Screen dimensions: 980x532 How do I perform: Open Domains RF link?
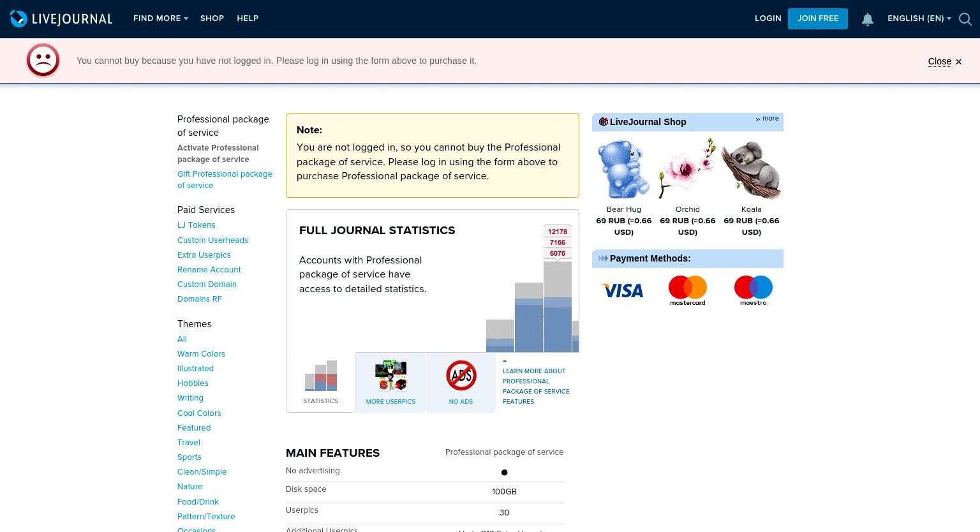coord(199,299)
